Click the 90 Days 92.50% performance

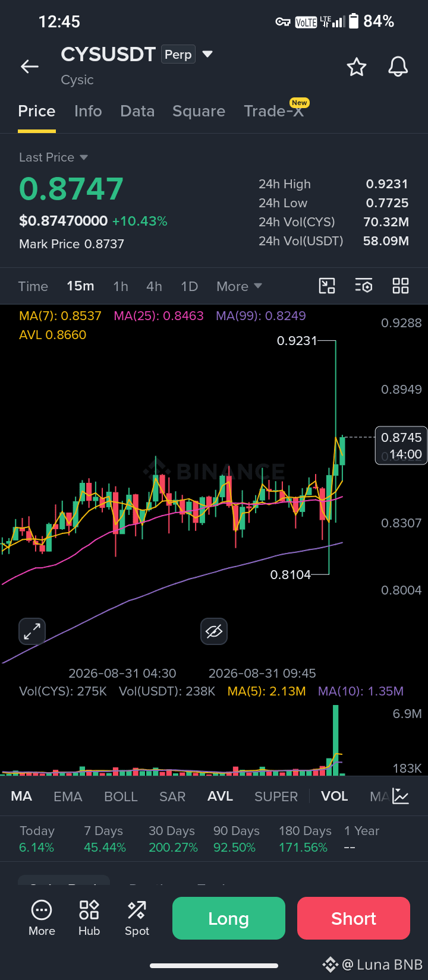[x=236, y=839]
